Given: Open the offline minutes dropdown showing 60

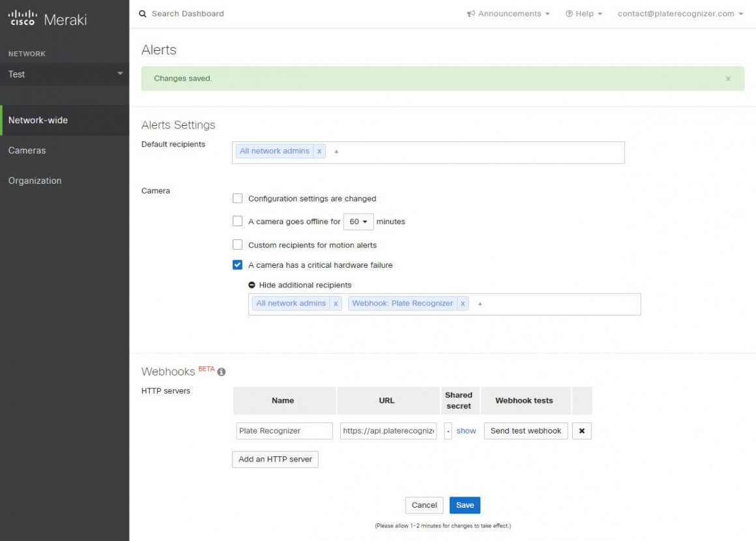Looking at the screenshot, I should point(358,222).
